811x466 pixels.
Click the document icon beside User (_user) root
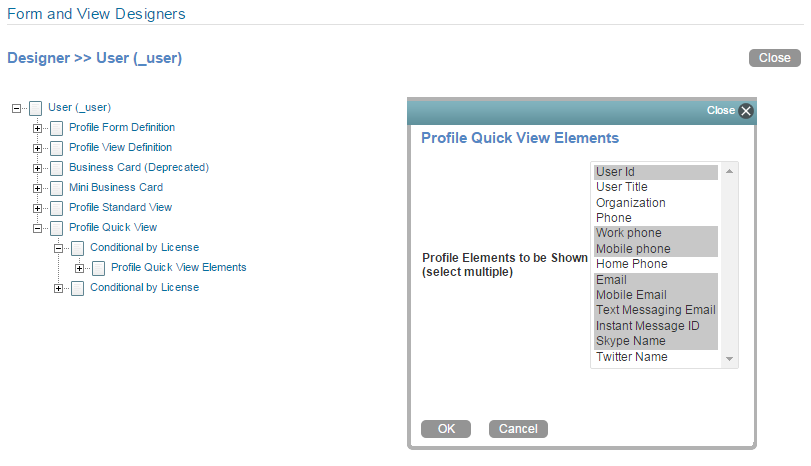[35, 108]
